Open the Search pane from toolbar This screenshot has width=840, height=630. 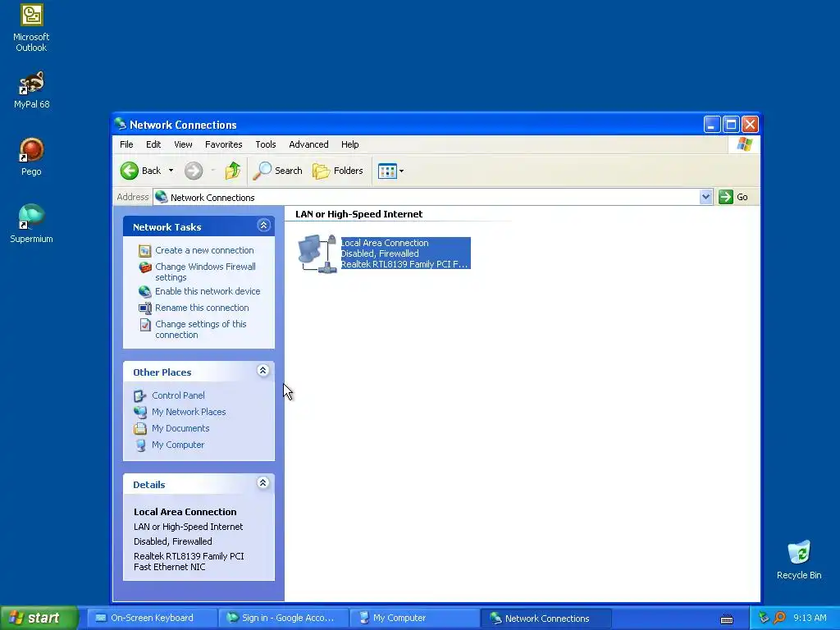click(277, 171)
